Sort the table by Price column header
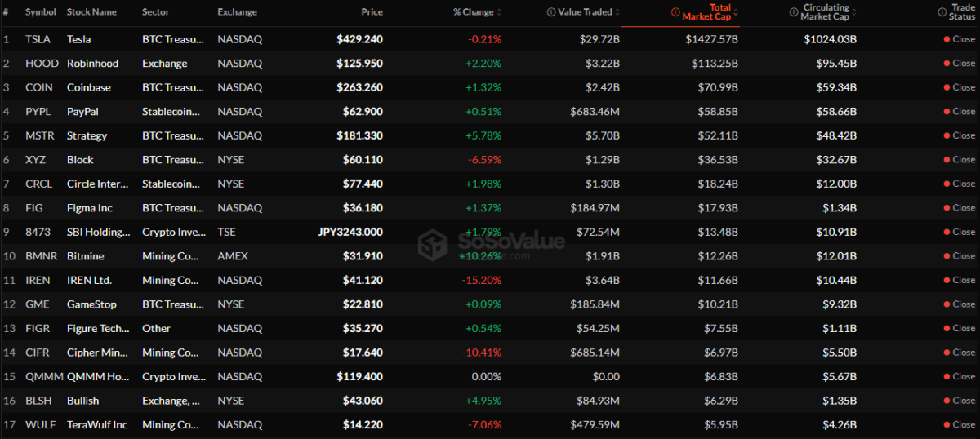 coord(372,12)
